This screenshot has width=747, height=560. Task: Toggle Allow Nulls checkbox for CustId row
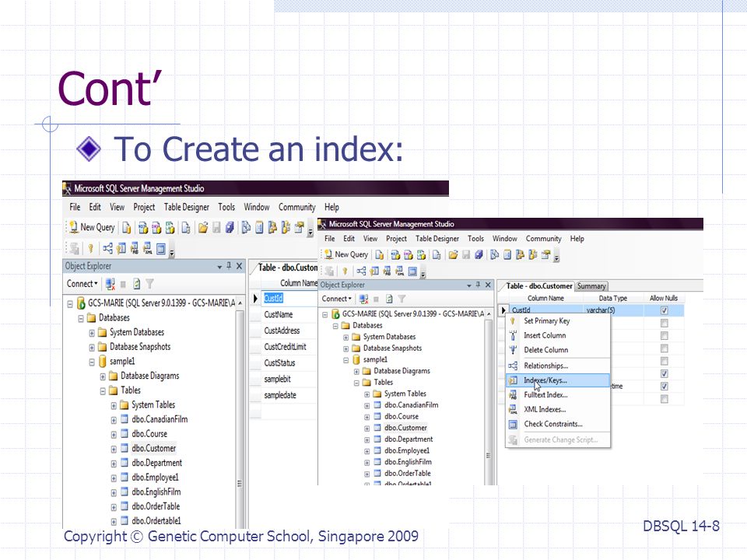point(664,310)
